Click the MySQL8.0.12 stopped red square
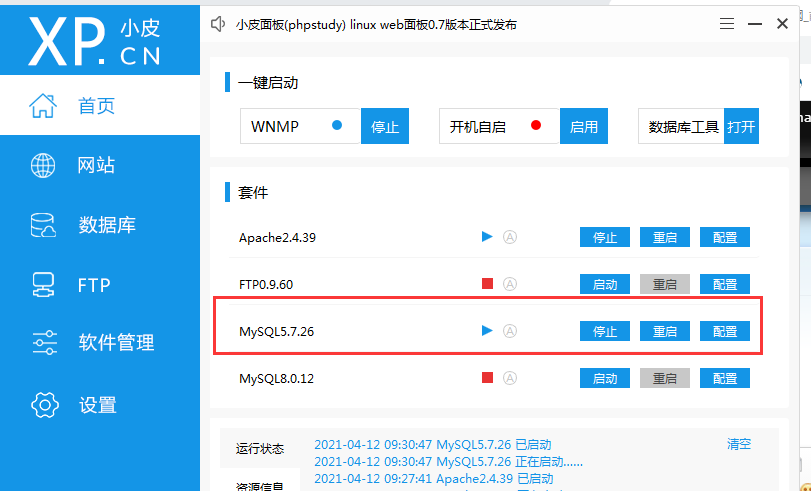This screenshot has height=491, width=811. [487, 378]
